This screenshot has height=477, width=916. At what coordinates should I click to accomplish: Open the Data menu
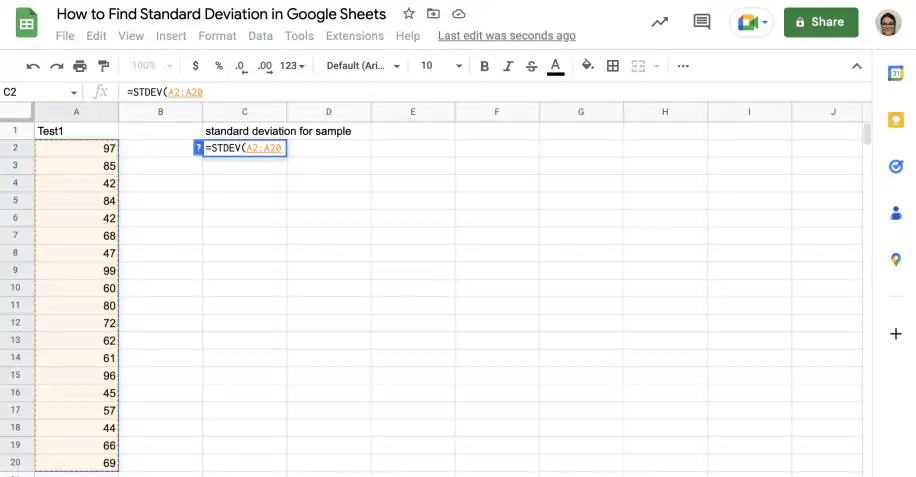point(260,36)
